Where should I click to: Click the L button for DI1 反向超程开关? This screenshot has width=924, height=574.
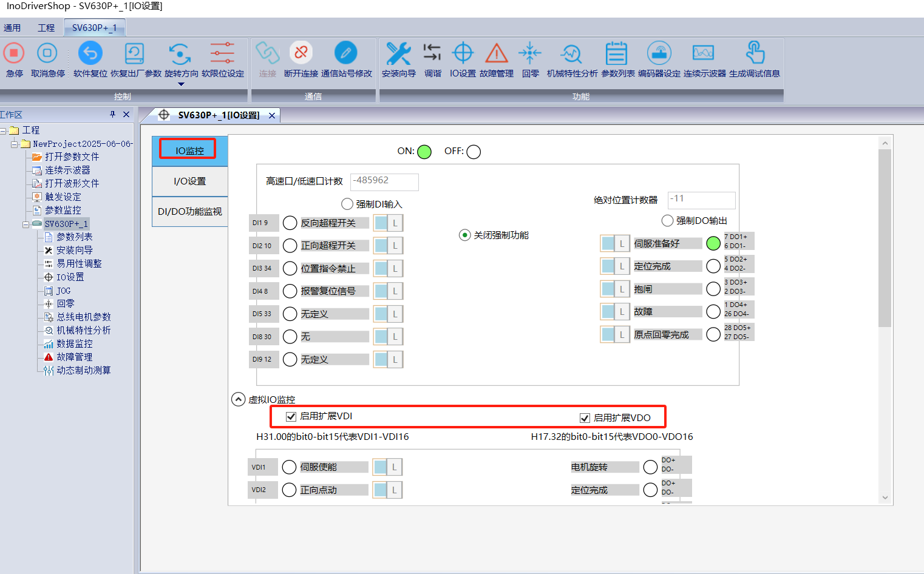tap(395, 223)
